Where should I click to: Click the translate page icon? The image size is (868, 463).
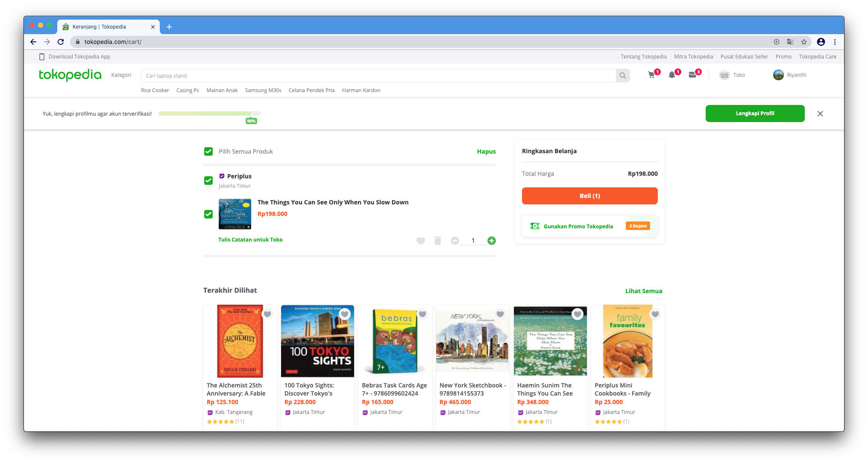point(790,42)
